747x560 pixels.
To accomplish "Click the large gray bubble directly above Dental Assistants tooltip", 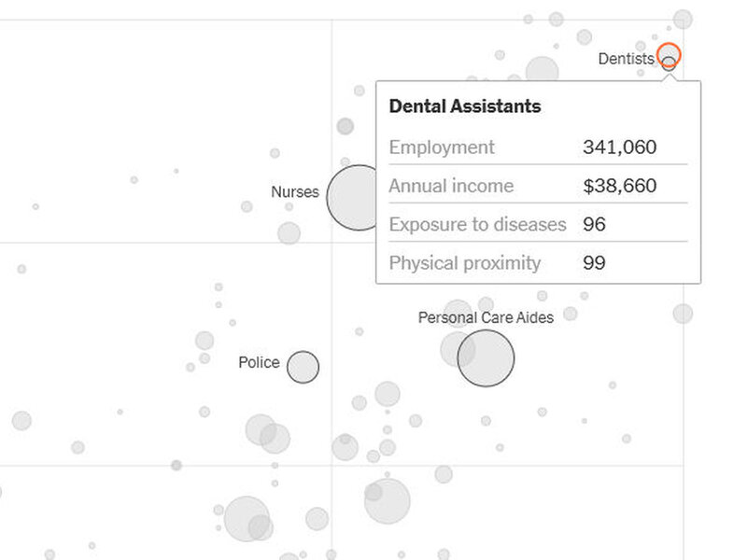I will point(543,69).
